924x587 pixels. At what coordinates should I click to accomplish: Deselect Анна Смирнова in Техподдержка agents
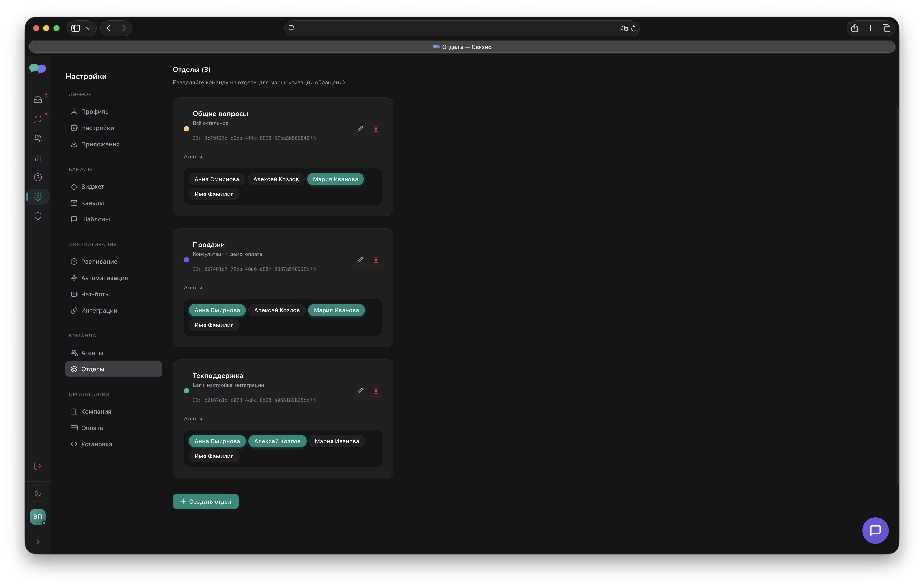(217, 441)
